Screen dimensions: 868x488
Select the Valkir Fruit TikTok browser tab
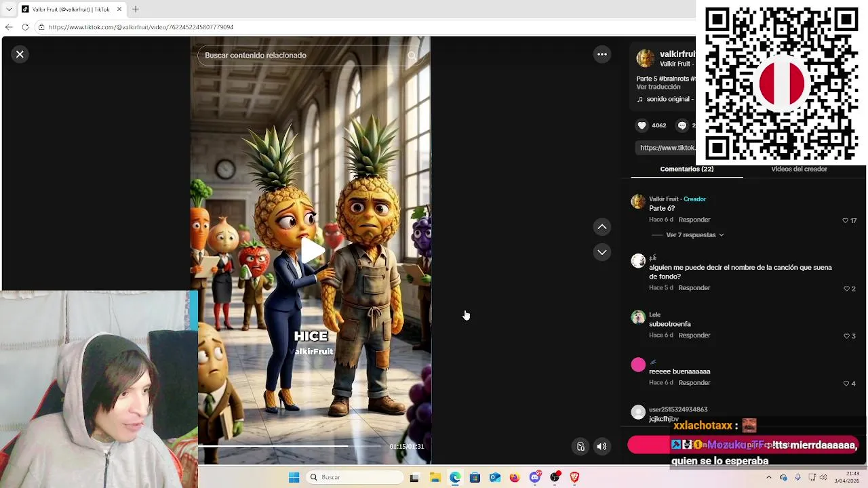click(x=71, y=9)
